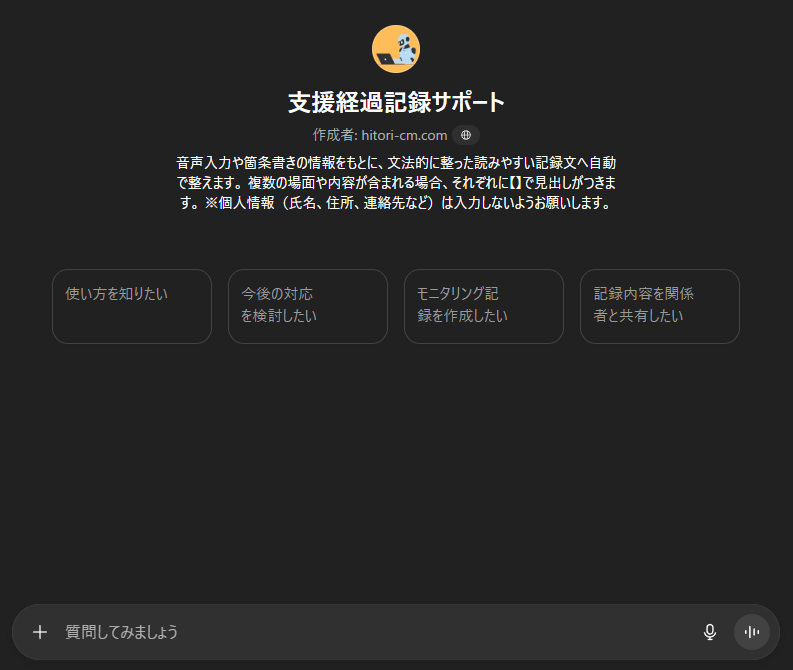Launch voice mode with the waveform icon
This screenshot has width=793, height=670.
(x=751, y=632)
